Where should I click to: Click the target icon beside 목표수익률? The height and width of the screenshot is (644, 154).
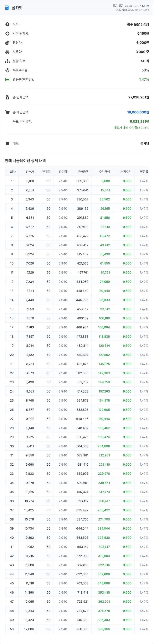coord(8,71)
